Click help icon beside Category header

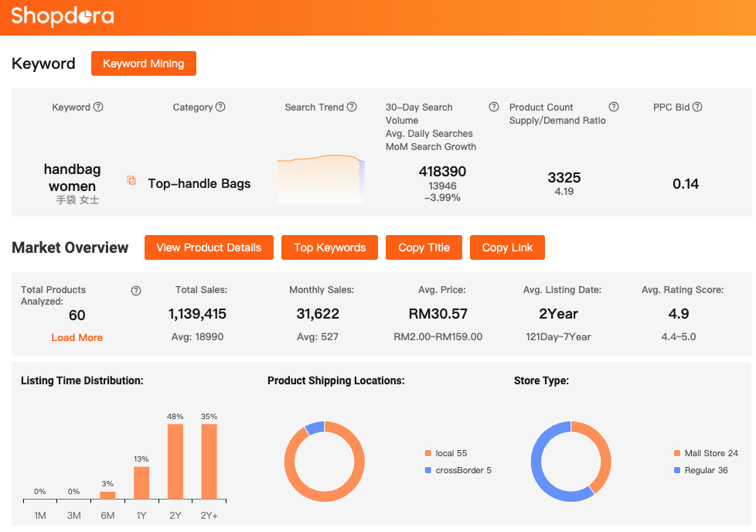click(x=220, y=107)
